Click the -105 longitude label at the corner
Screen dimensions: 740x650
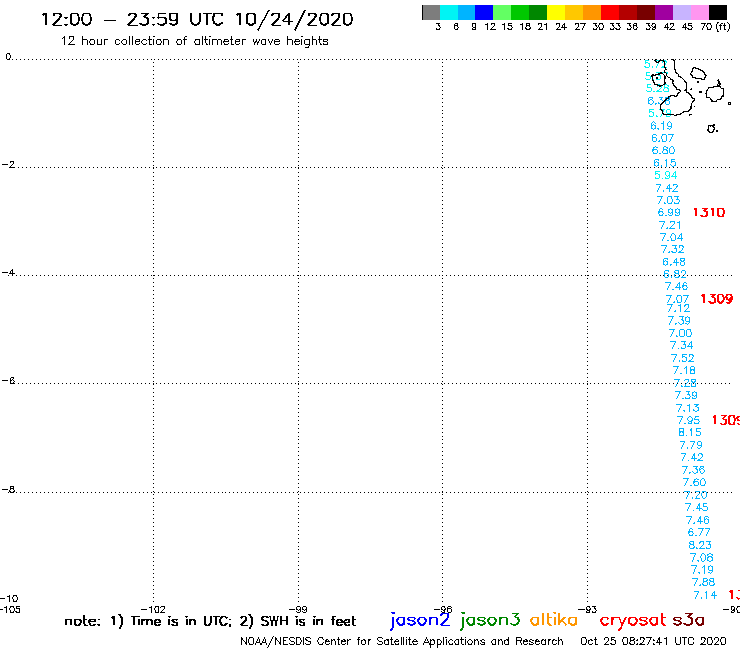pos(10,609)
